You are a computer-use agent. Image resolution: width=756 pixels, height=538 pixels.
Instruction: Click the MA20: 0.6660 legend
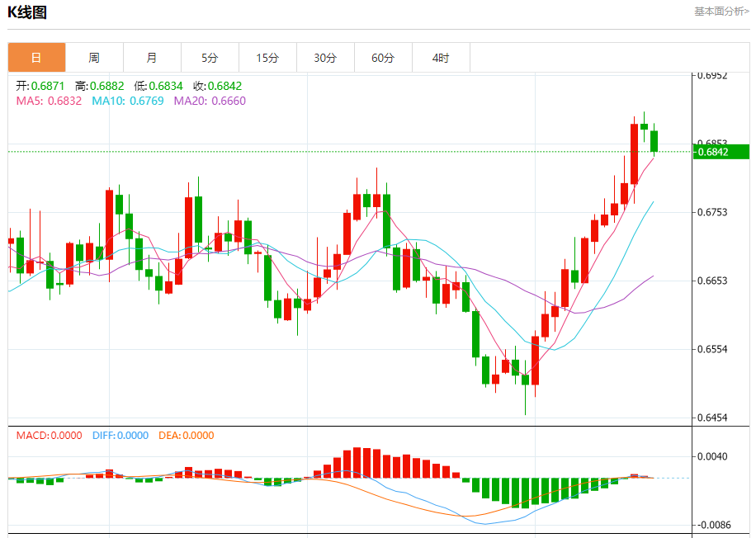[210, 101]
